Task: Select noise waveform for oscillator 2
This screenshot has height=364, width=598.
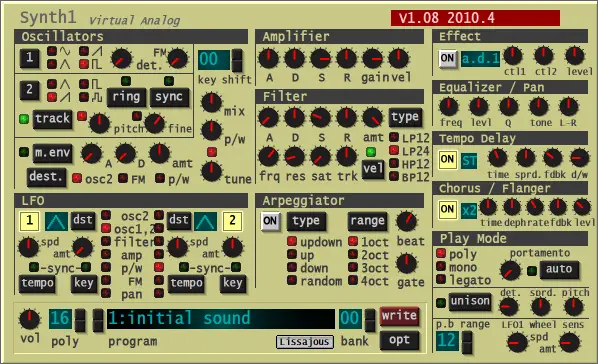Action: coord(84,97)
